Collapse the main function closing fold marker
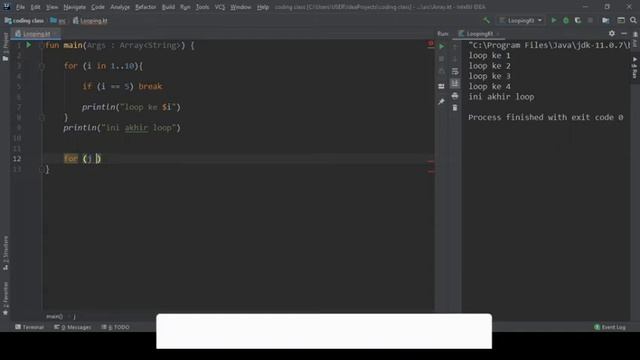This screenshot has height=360, width=640. 42,169
